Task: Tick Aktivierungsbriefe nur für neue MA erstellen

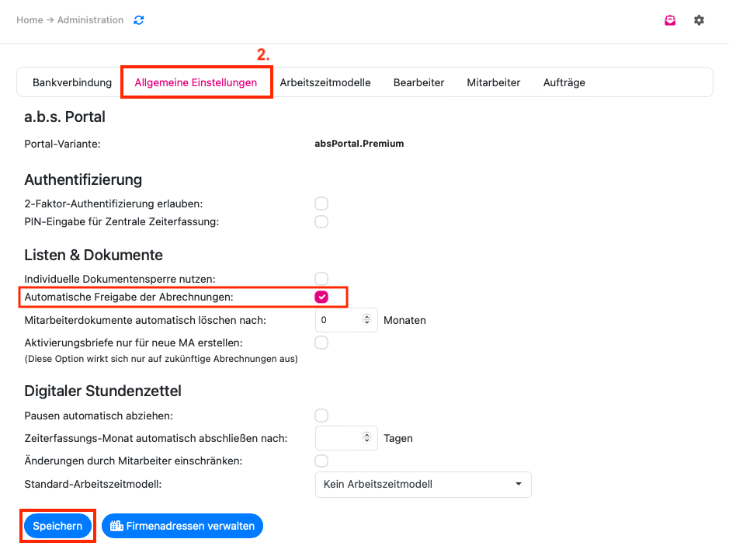Action: point(321,343)
